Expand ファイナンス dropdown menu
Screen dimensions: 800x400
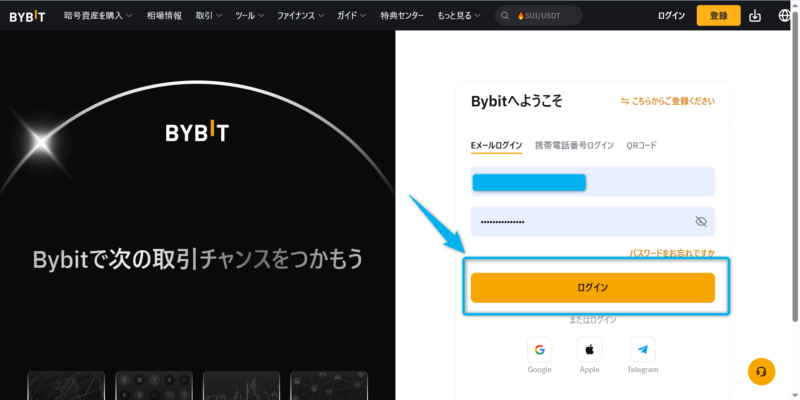pyautogui.click(x=301, y=16)
